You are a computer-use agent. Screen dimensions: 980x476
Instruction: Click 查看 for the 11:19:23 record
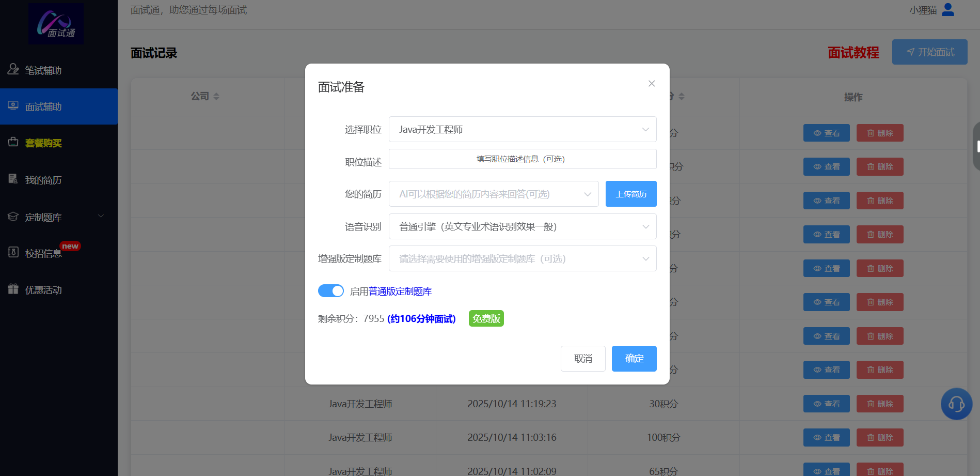[x=827, y=404]
